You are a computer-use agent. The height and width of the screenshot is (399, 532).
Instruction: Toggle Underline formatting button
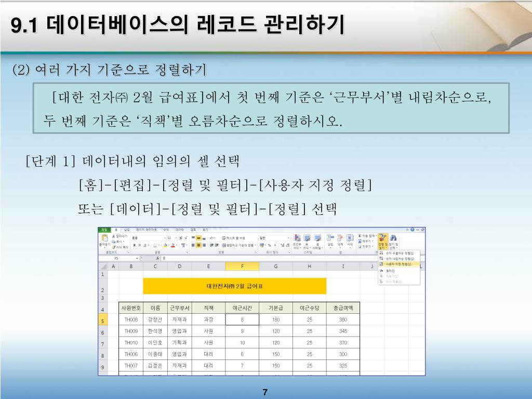(145, 245)
